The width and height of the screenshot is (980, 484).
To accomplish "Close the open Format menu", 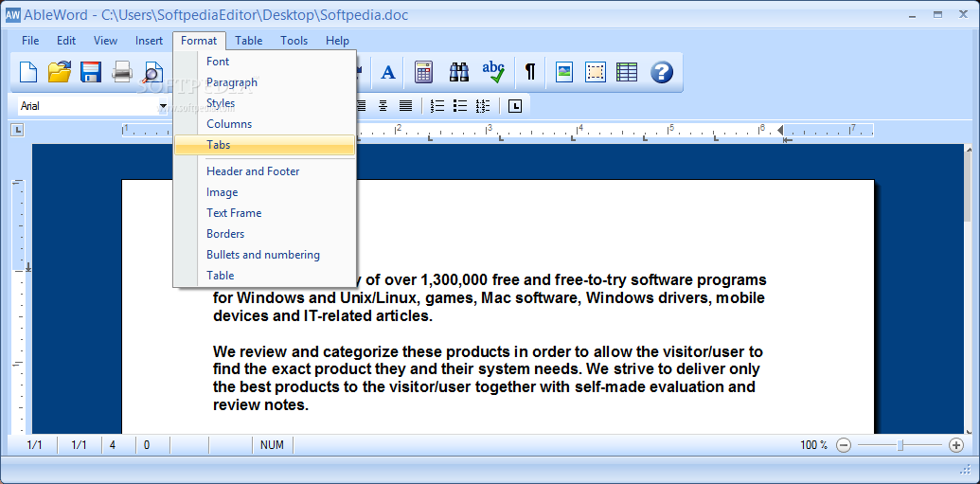I will pos(199,41).
